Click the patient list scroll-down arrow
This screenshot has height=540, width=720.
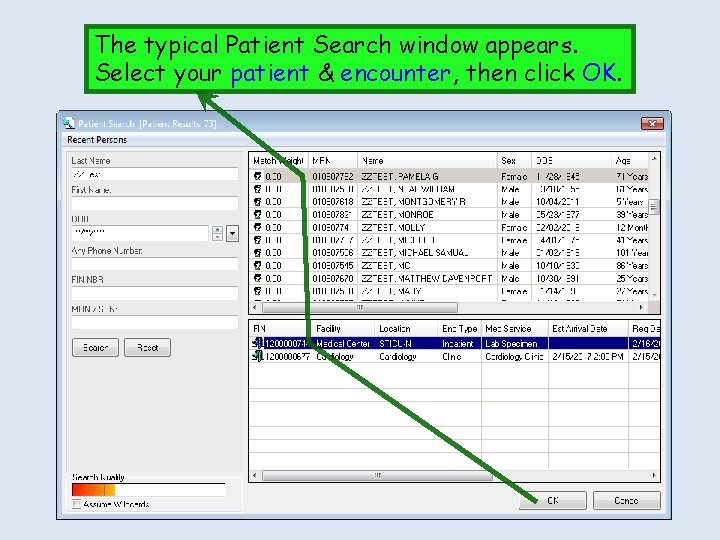coord(654,295)
